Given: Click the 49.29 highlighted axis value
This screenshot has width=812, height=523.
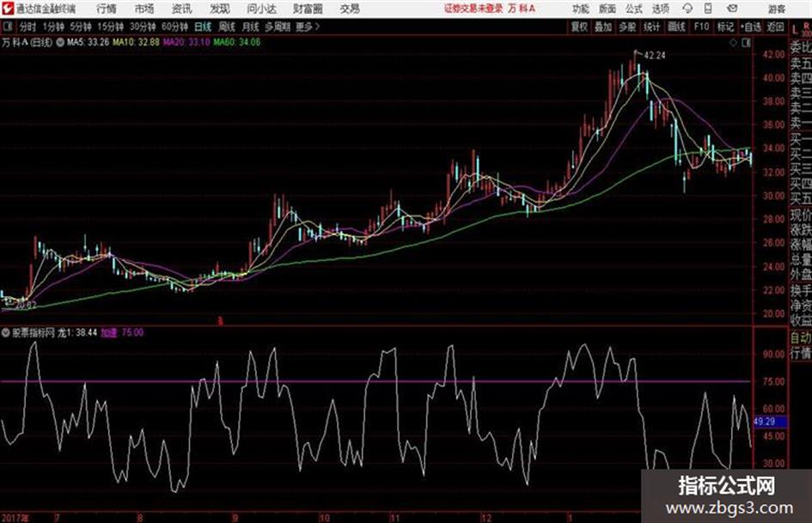Looking at the screenshot, I should coord(770,422).
